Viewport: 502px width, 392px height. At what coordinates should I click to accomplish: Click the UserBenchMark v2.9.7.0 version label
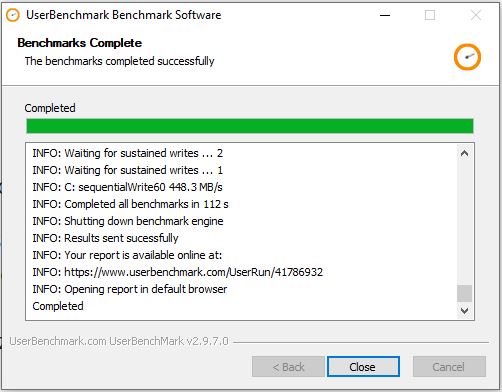pos(119,341)
